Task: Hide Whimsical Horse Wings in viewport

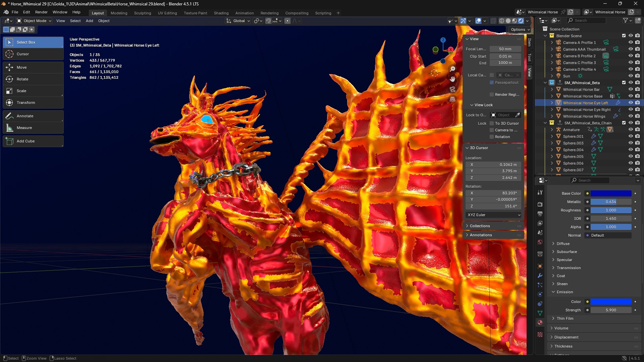Action: 631,116
